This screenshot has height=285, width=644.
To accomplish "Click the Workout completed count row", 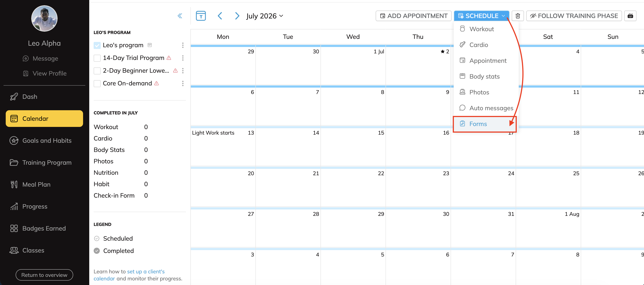I will (x=121, y=127).
